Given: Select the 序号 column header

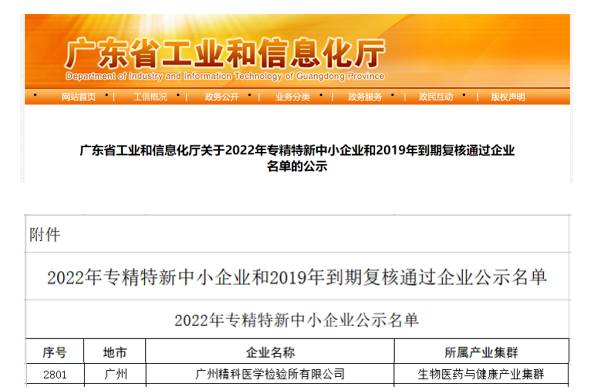Looking at the screenshot, I should pos(54,352).
